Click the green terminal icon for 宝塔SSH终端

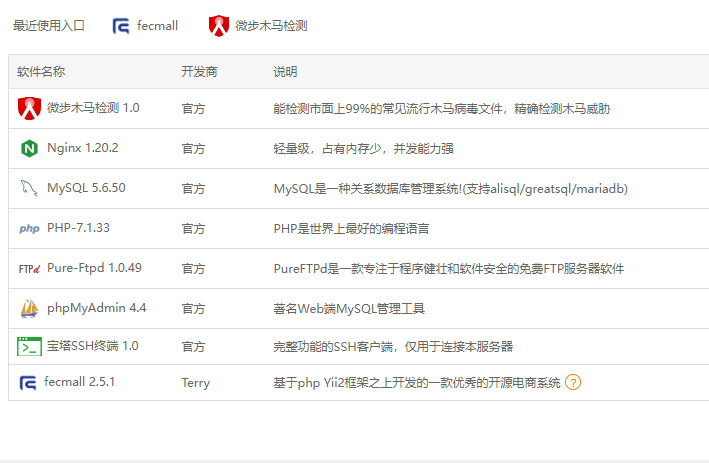tap(29, 346)
